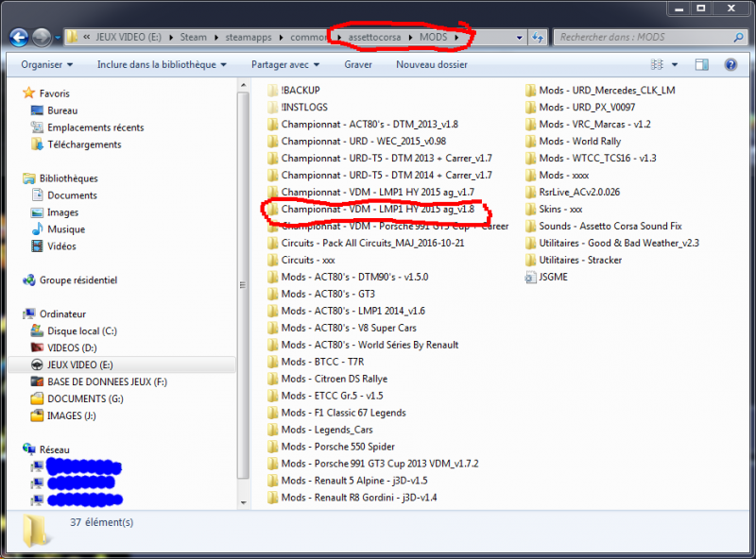This screenshot has height=559, width=756.
Task: Select folder 'Circuits - Pack All Circuits_MAJ_2016-10-21'
Action: coord(372,243)
